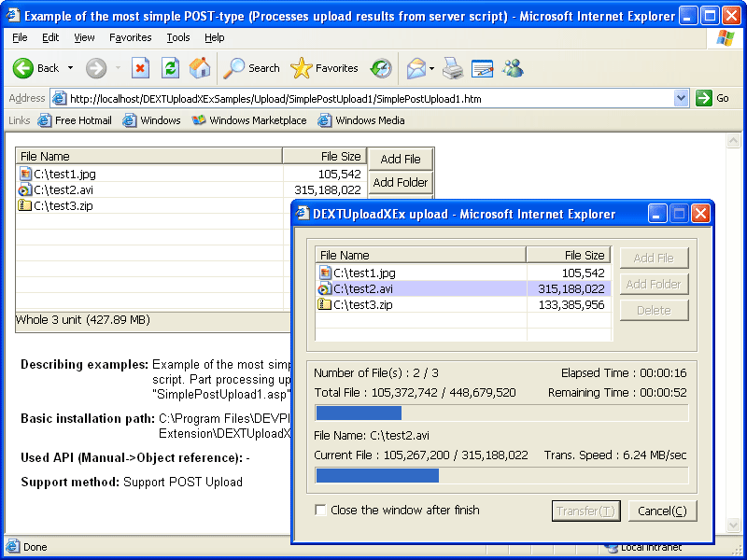Click the Stop icon in the toolbar
The image size is (747, 560).
(140, 68)
